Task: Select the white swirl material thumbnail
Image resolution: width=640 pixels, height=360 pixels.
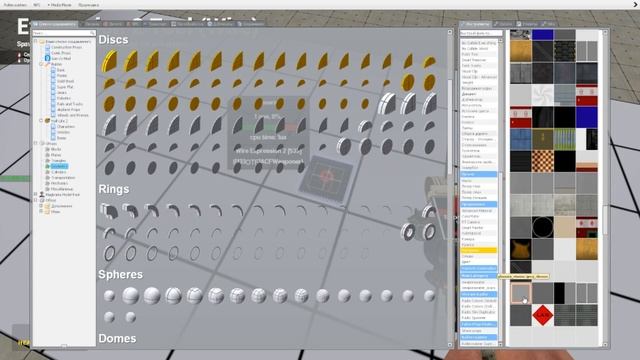Action: (543, 95)
